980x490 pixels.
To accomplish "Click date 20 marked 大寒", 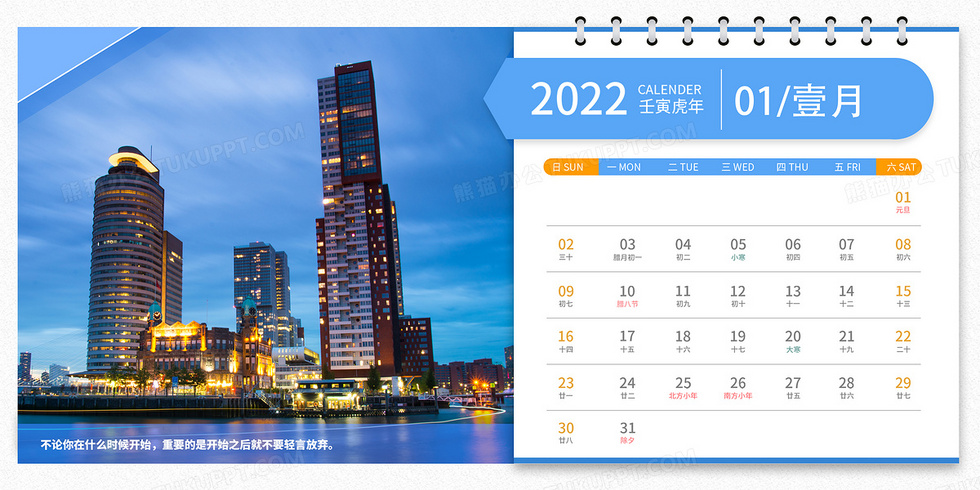I will click(793, 342).
